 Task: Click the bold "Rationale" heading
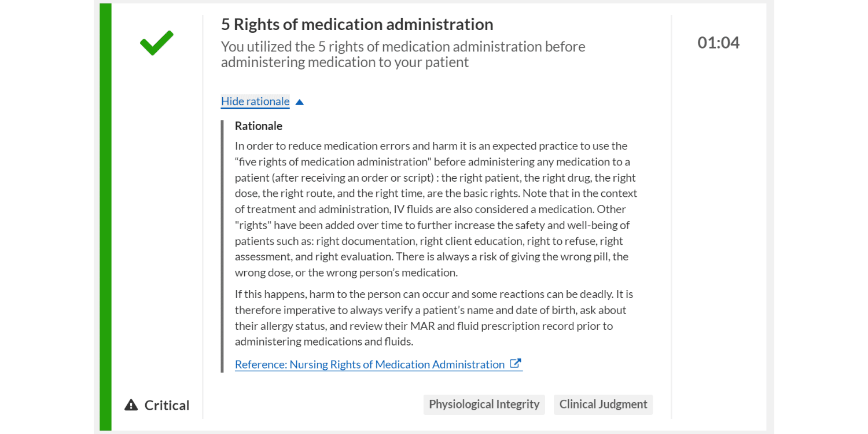click(259, 126)
